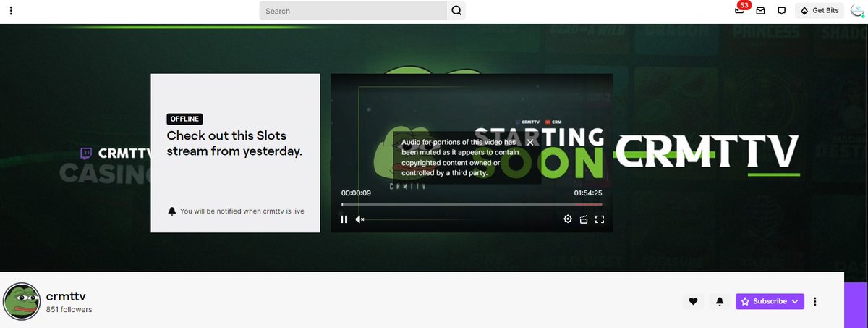Viewport: 868px width, 328px height.
Task: Click the heart follow button
Action: pos(693,301)
